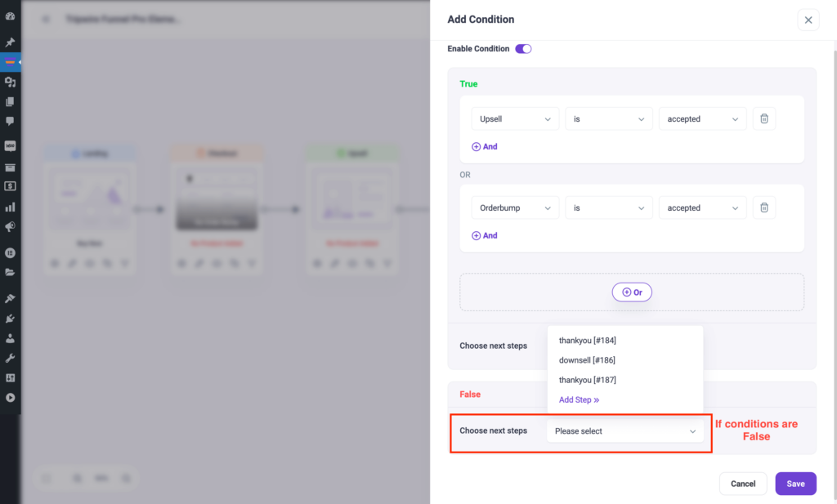Open the analytics bar chart icon in sidebar
The image size is (837, 504).
(x=11, y=207)
